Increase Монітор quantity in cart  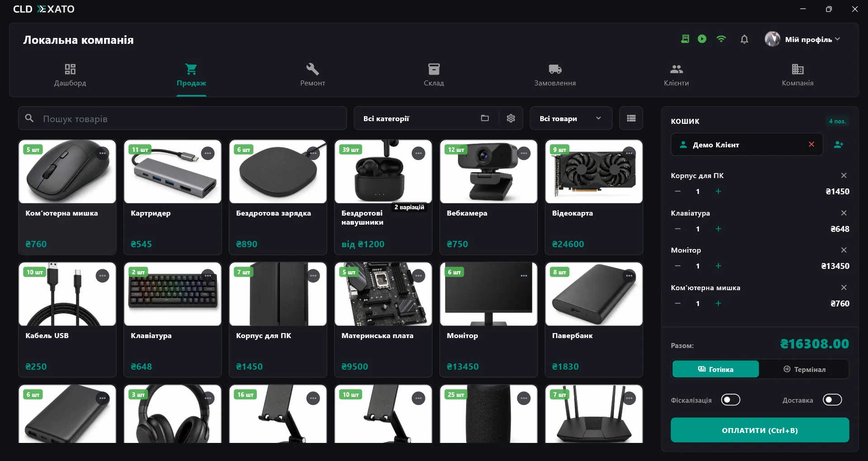point(718,266)
